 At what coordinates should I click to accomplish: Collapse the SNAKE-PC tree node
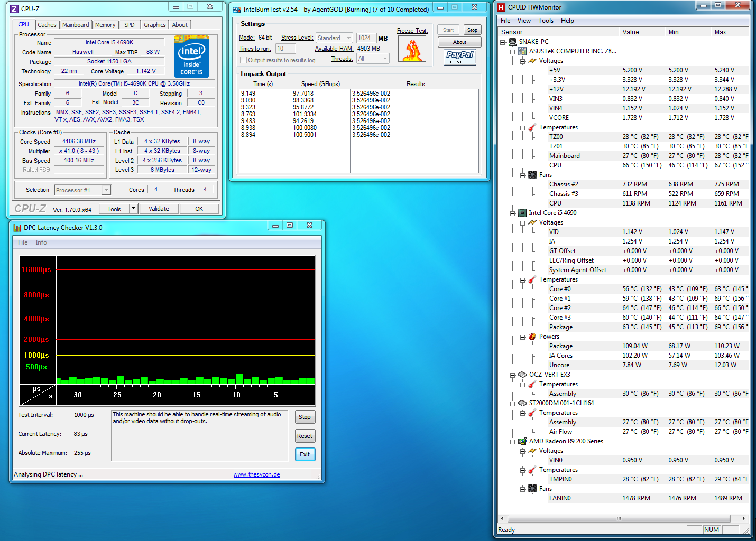coord(502,42)
